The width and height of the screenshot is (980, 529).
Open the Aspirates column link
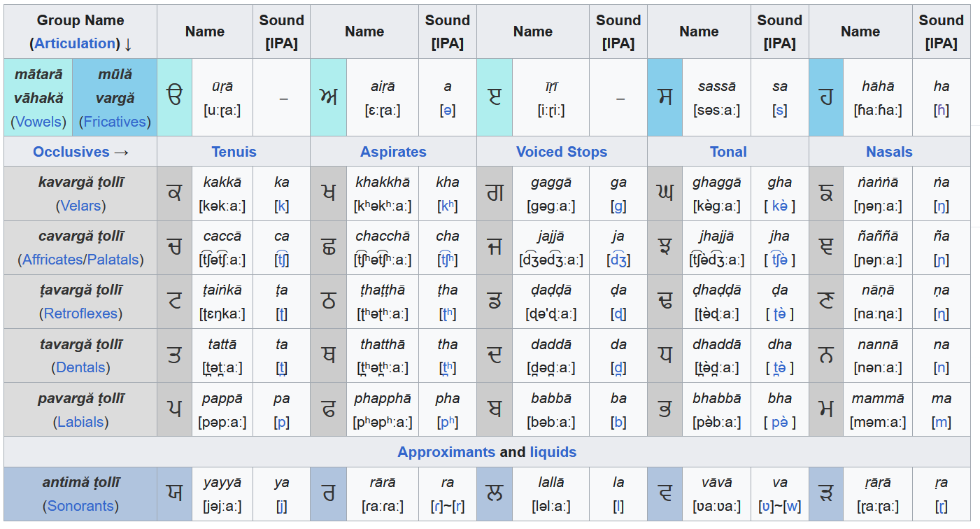[393, 152]
